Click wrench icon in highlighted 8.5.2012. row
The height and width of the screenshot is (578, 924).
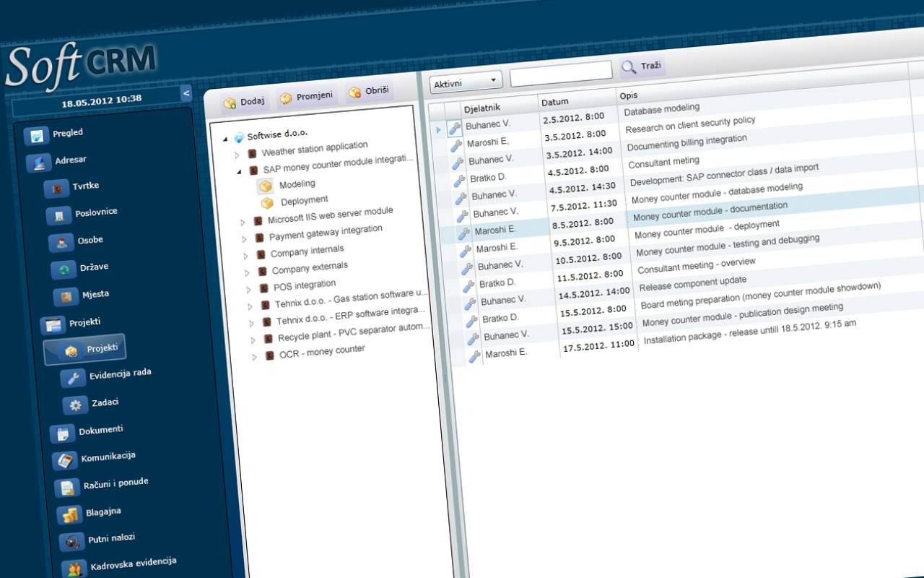[464, 233]
